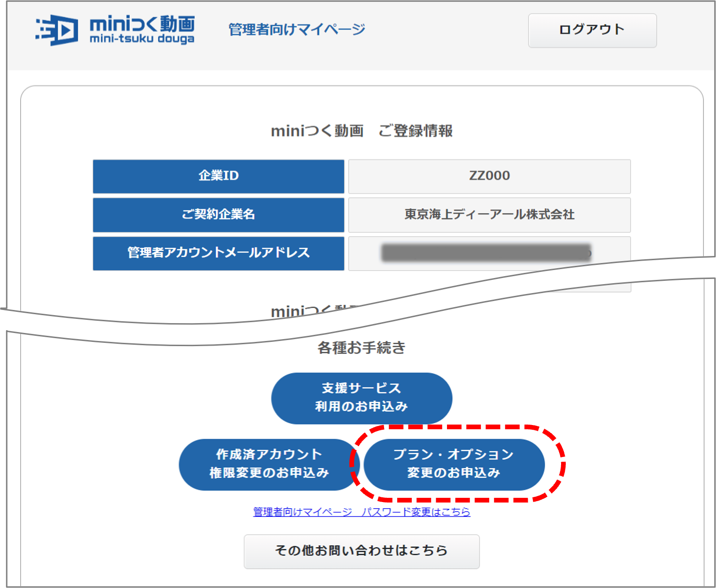Open プラン・オプション変更のお申込み
Viewport: 716px width, 588px height.
pos(454,464)
